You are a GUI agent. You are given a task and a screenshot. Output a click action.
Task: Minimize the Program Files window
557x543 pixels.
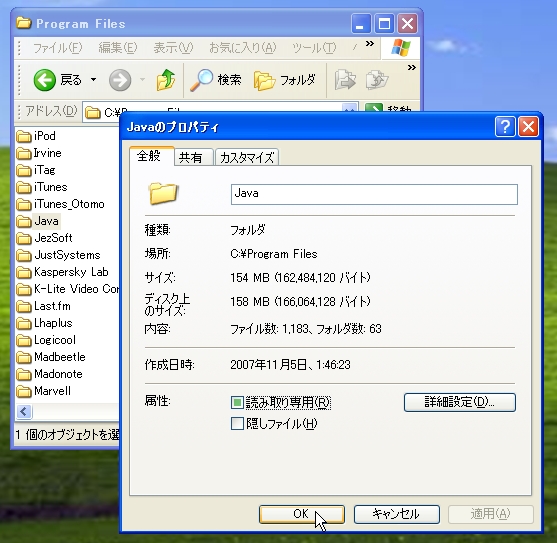[x=361, y=24]
